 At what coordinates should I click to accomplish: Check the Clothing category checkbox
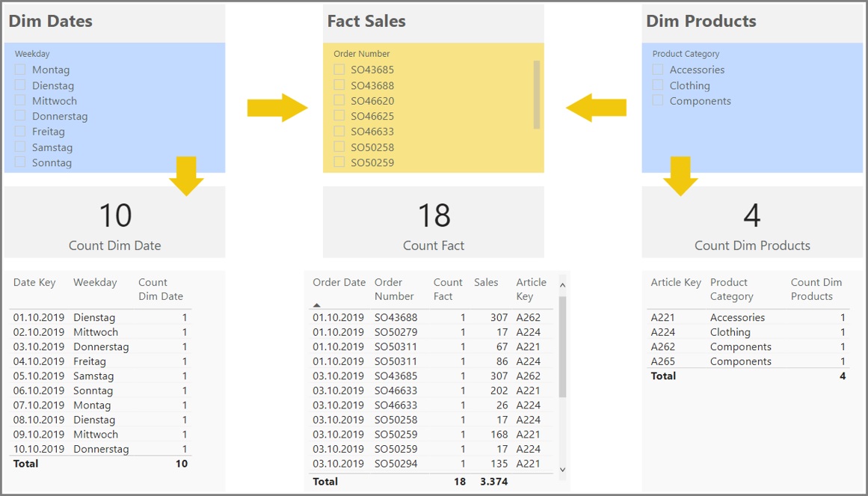click(657, 85)
